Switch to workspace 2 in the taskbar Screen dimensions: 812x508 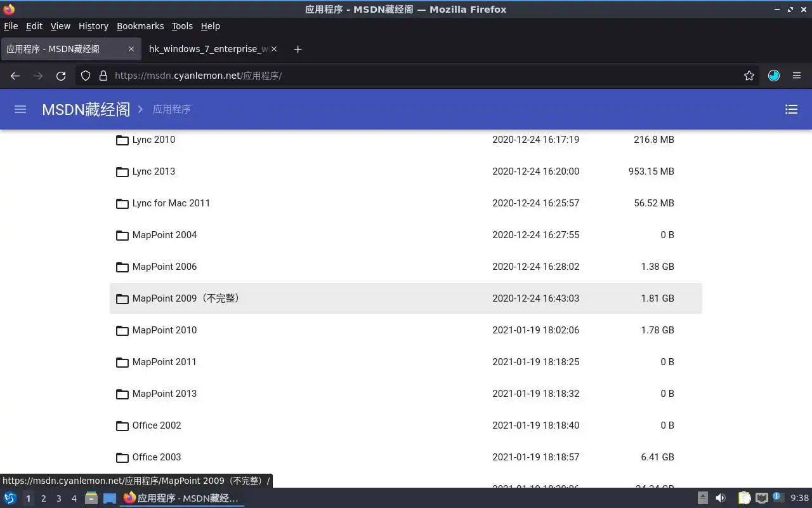tap(43, 498)
